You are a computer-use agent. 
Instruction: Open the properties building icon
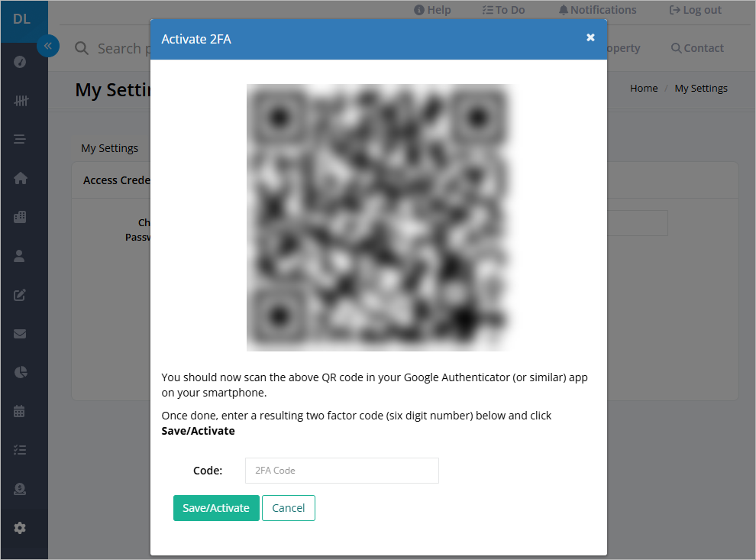(x=20, y=217)
